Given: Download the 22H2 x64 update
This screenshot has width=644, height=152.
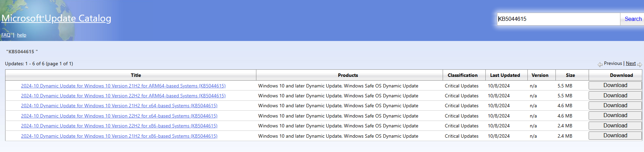Looking at the screenshot, I should click(x=615, y=115).
